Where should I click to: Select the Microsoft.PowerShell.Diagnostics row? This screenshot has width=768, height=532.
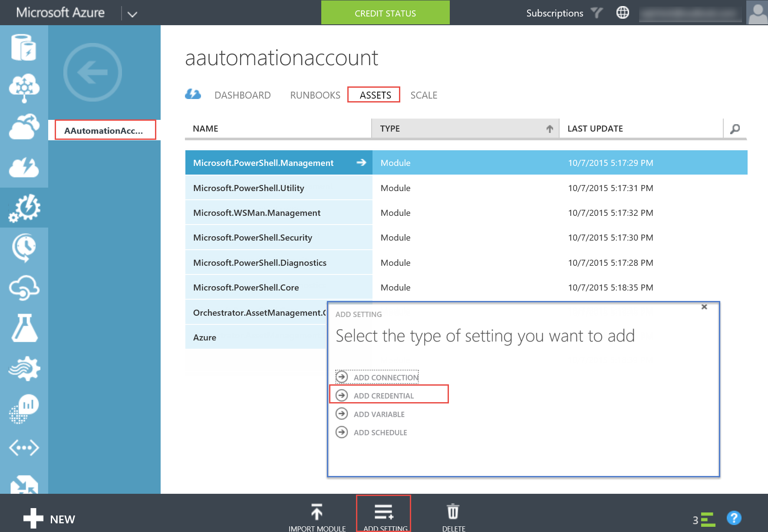466,262
